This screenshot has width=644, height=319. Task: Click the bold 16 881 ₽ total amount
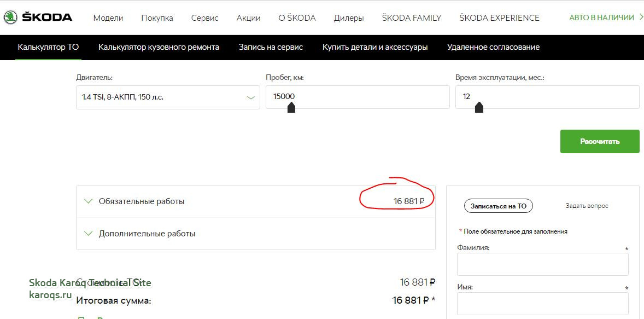point(411,300)
